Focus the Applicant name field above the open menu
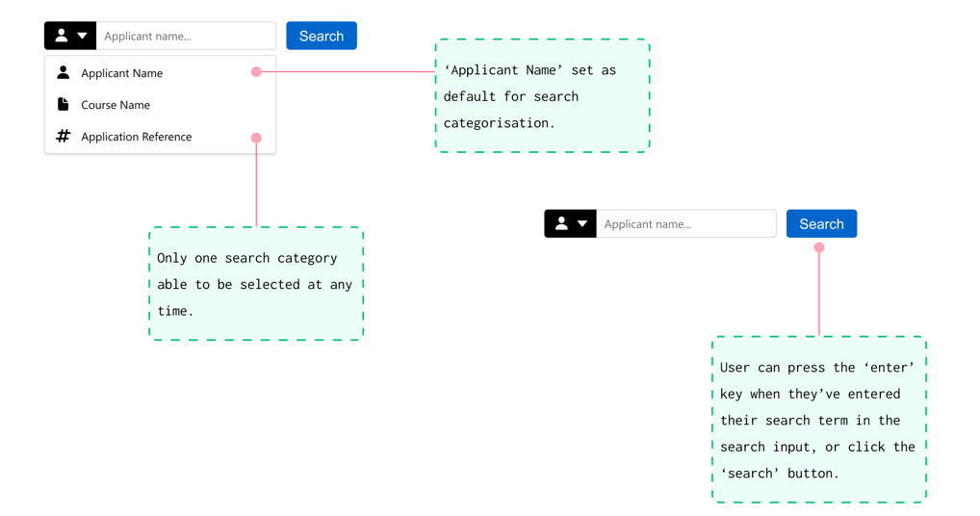Image resolution: width=980 pixels, height=516 pixels. (186, 36)
